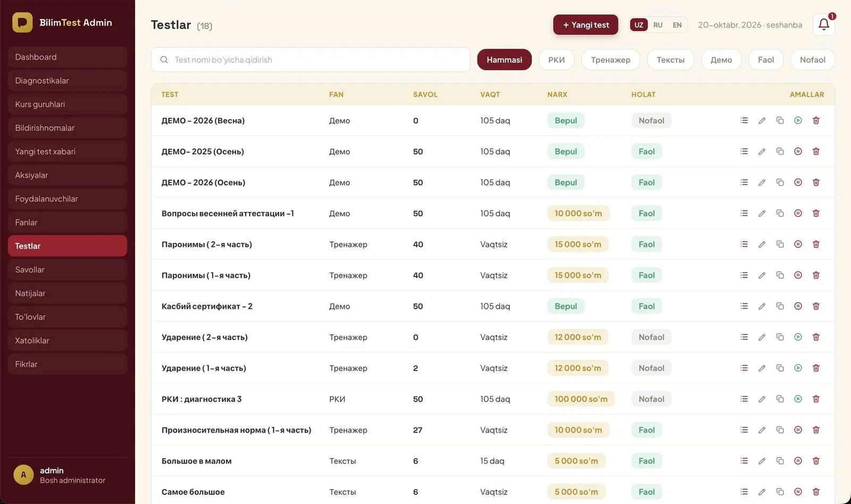The height and width of the screenshot is (504, 851).
Task: Activate the РКИ: диагностика 3 test
Action: pos(798,399)
